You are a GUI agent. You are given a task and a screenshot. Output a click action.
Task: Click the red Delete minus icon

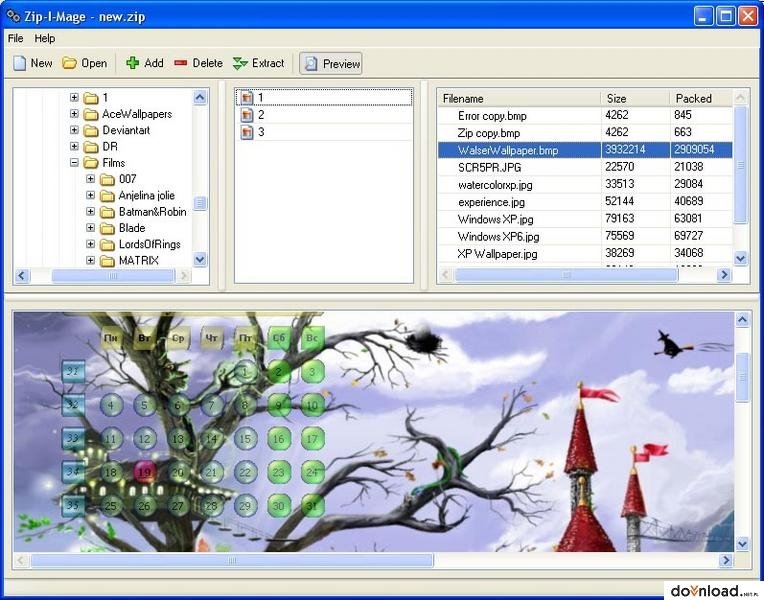[181, 63]
